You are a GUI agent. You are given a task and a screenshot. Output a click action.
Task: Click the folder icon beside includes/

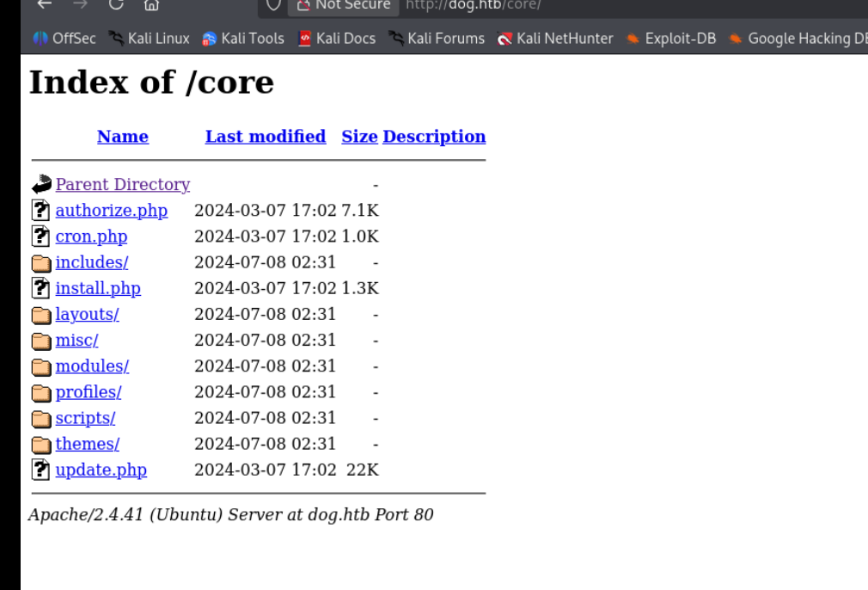tap(40, 263)
